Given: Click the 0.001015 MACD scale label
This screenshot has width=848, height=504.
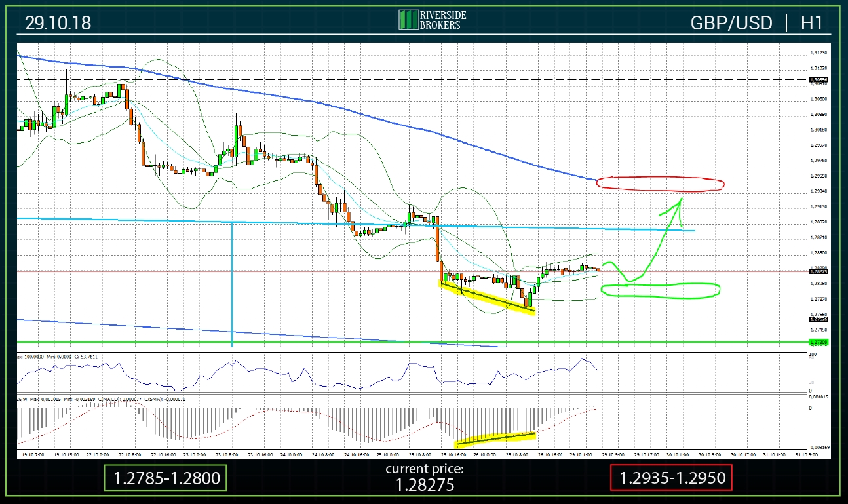Looking at the screenshot, I should click(819, 397).
